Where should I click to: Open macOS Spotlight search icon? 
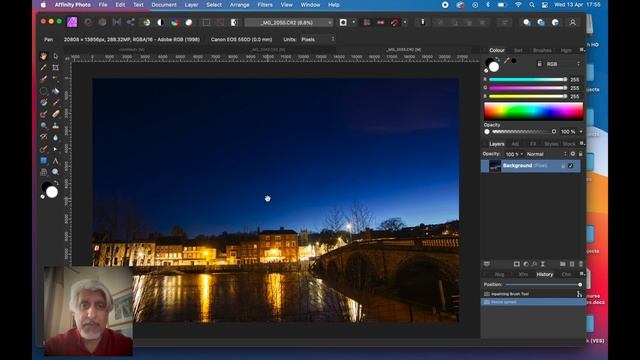tap(531, 5)
